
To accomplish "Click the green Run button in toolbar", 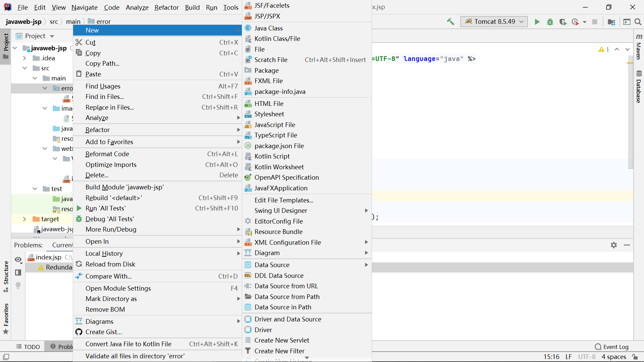I will click(537, 22).
